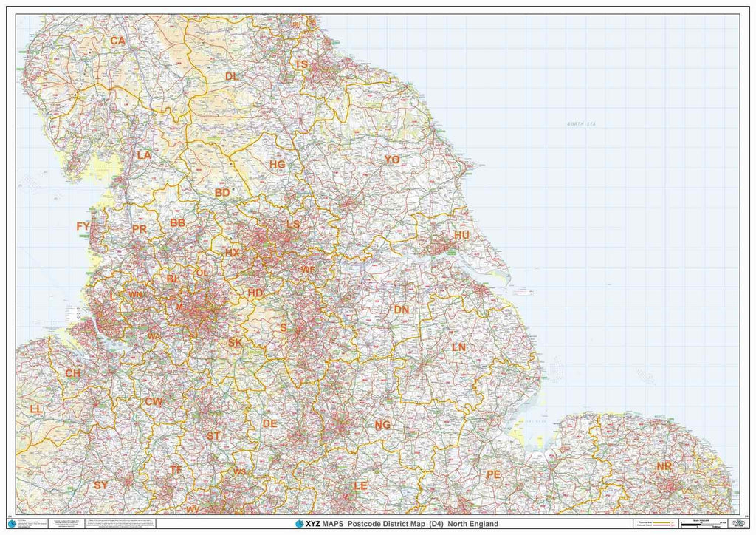Click the TS postcode area label

[x=301, y=65]
